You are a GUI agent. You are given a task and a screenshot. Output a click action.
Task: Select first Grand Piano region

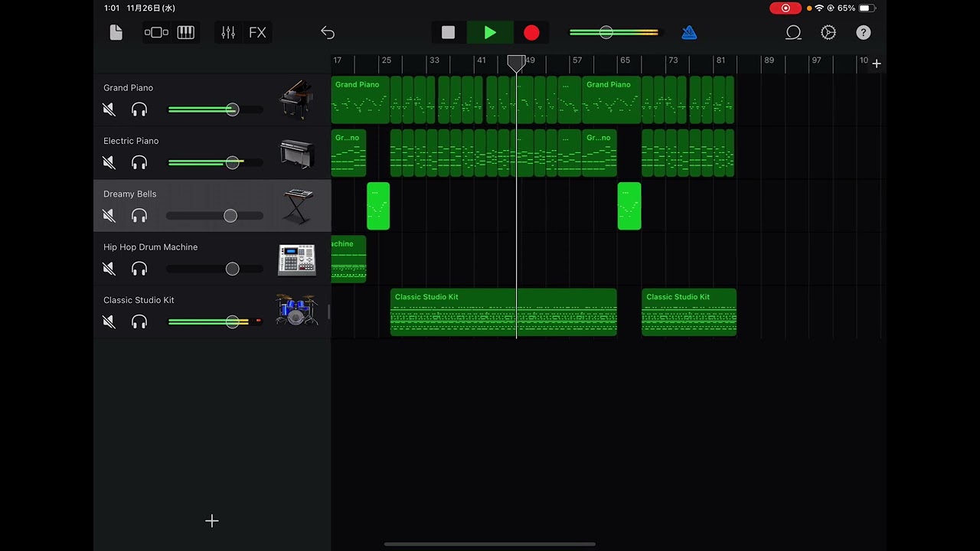(361, 100)
